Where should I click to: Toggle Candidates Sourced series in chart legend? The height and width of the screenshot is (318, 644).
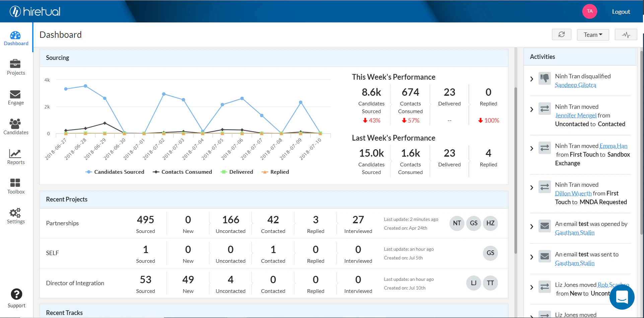pos(115,172)
